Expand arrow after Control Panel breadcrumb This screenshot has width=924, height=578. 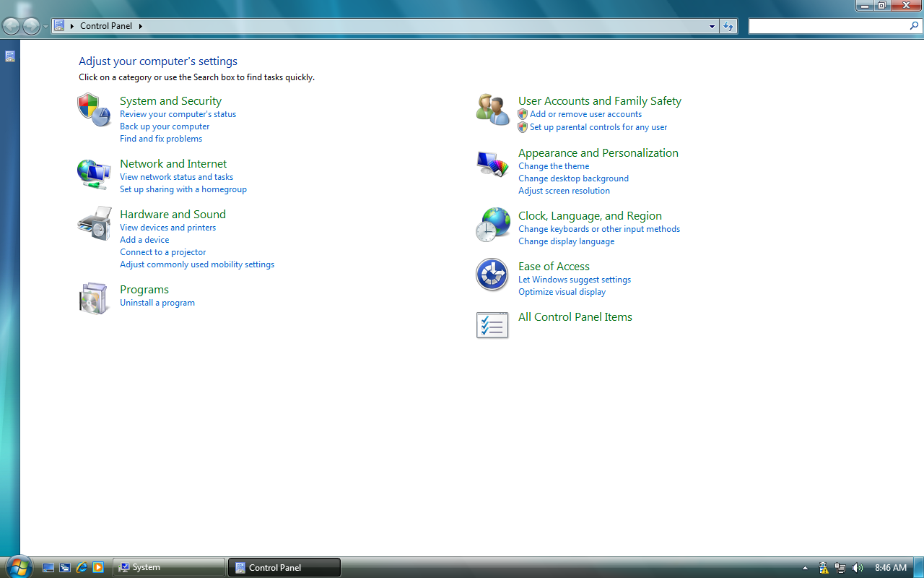tap(141, 26)
